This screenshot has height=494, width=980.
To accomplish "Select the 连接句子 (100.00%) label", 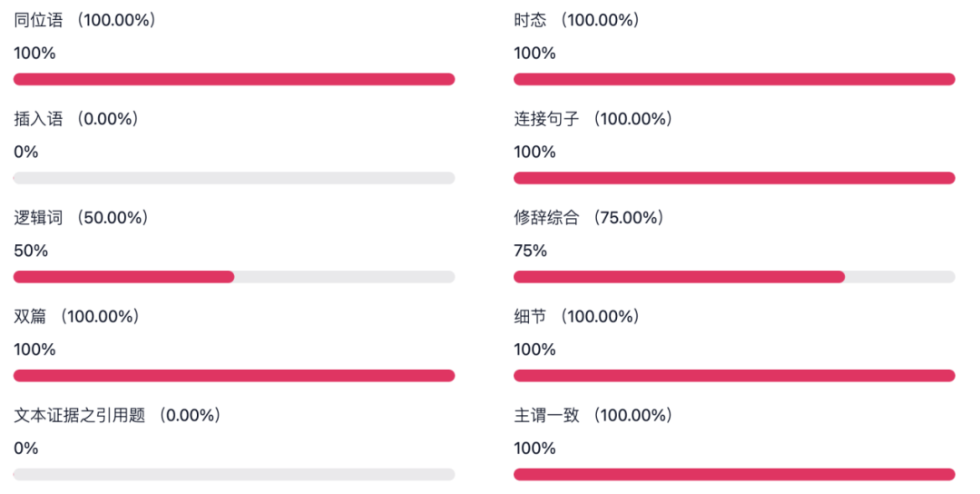I will coord(593,119).
